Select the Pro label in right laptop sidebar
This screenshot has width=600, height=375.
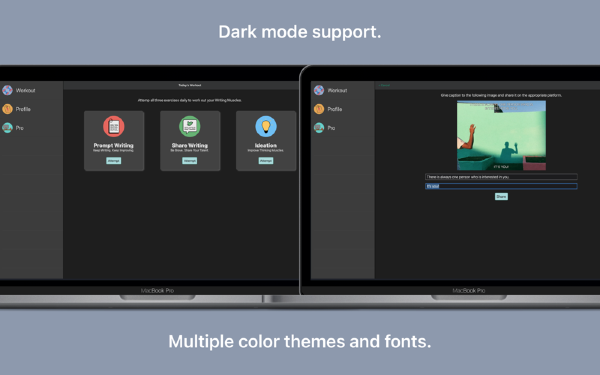point(331,128)
